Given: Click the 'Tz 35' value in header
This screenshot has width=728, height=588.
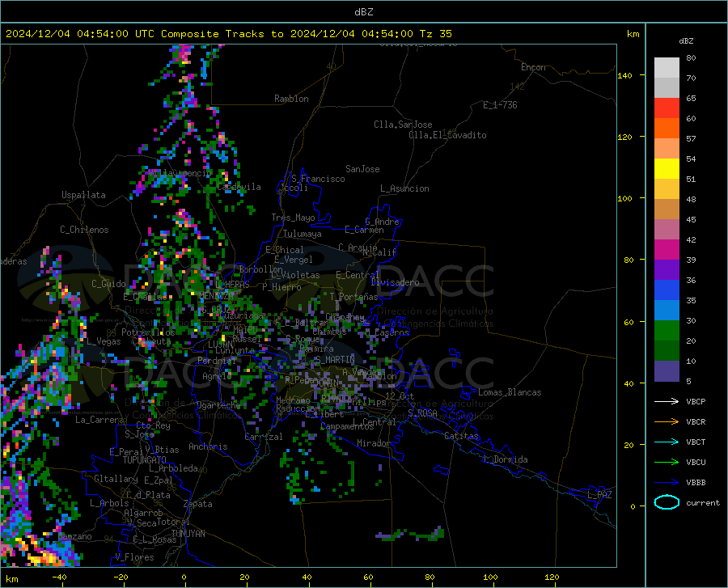Looking at the screenshot, I should (x=435, y=34).
